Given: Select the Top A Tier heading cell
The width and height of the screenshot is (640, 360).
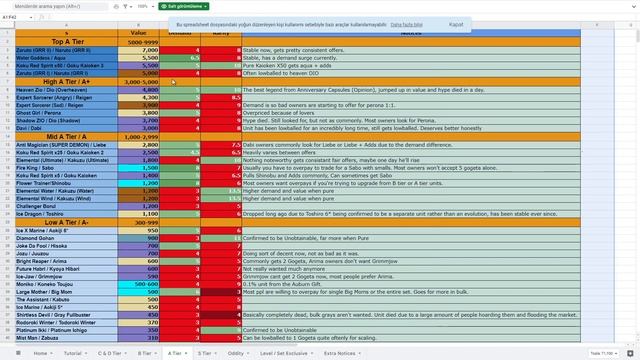Looking at the screenshot, I should click(67, 42).
